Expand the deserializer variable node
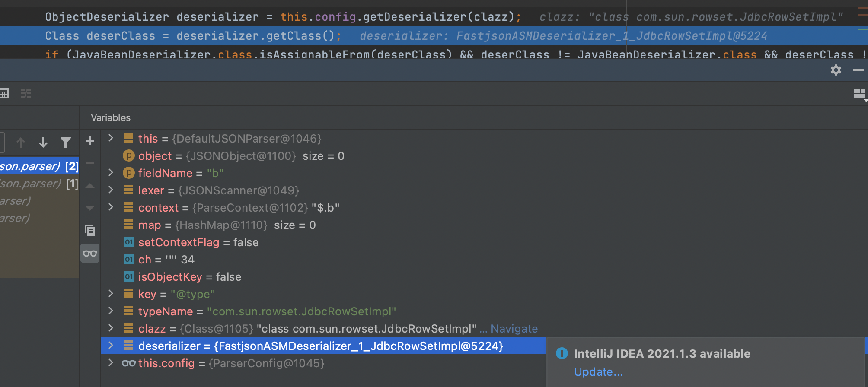The image size is (868, 387). pos(111,346)
